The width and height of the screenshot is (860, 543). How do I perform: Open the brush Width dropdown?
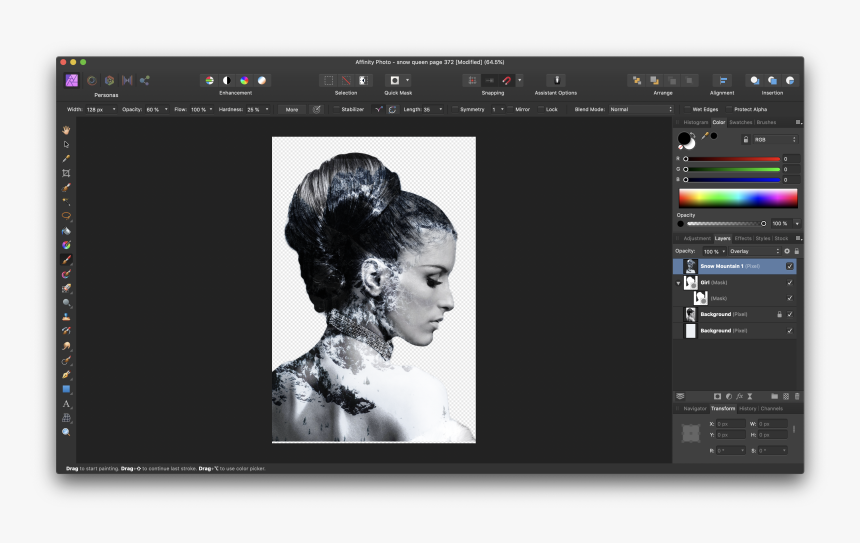pyautogui.click(x=114, y=109)
